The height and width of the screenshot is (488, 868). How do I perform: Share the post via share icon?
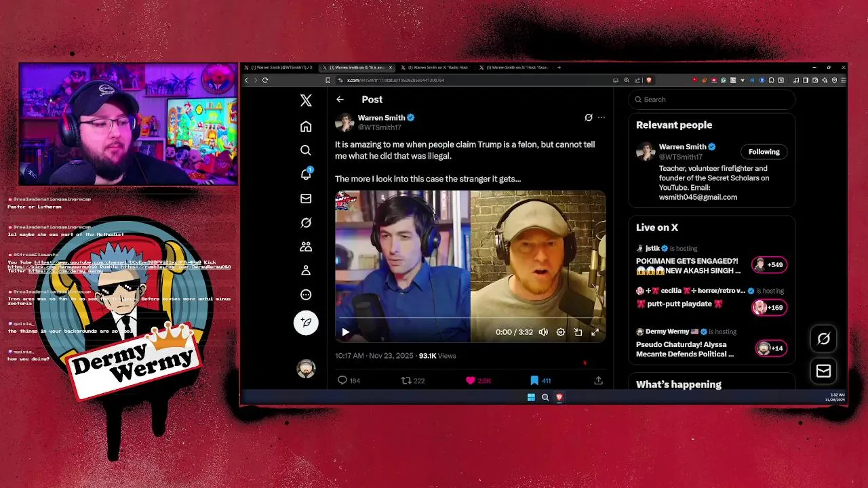[598, 380]
